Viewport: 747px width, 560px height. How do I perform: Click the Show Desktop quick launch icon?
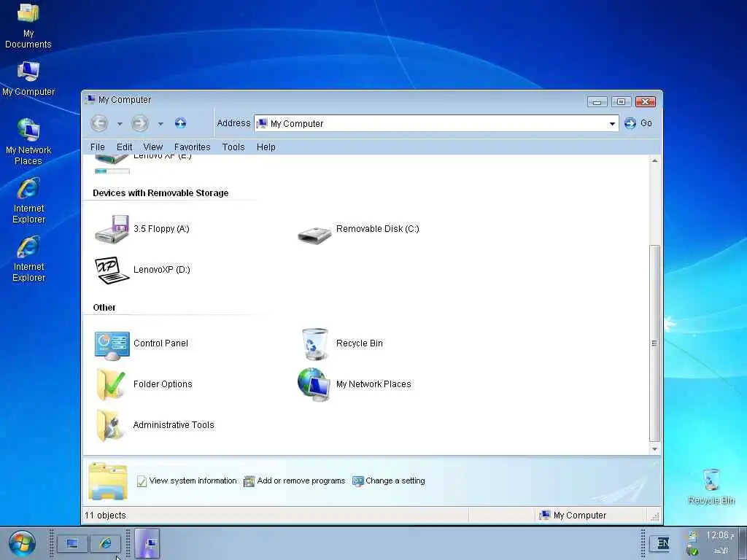coord(72,543)
